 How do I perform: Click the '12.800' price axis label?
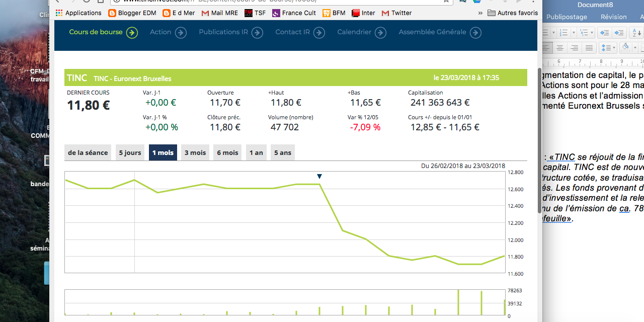[x=516, y=173]
